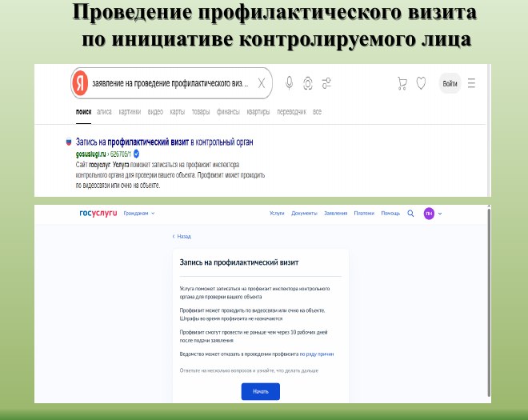Click the Yandex logo in search bar
Image resolution: width=528 pixels, height=420 pixels.
[80, 82]
